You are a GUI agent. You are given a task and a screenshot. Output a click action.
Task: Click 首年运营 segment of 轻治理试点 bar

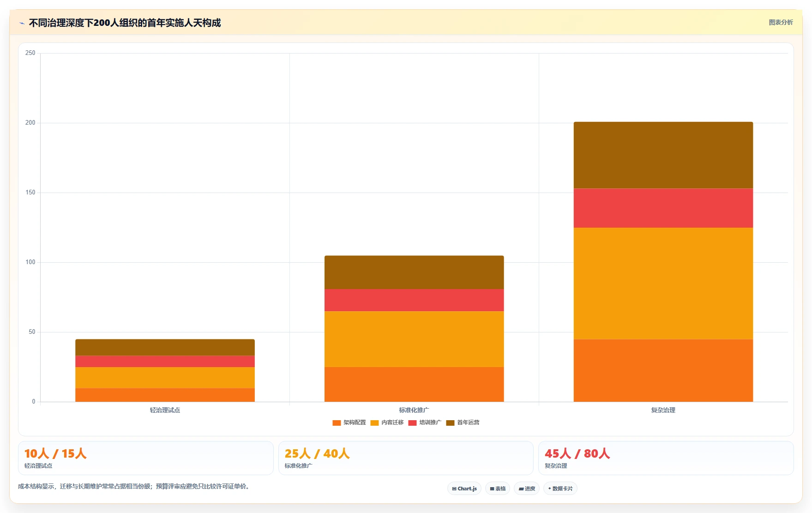[165, 347]
